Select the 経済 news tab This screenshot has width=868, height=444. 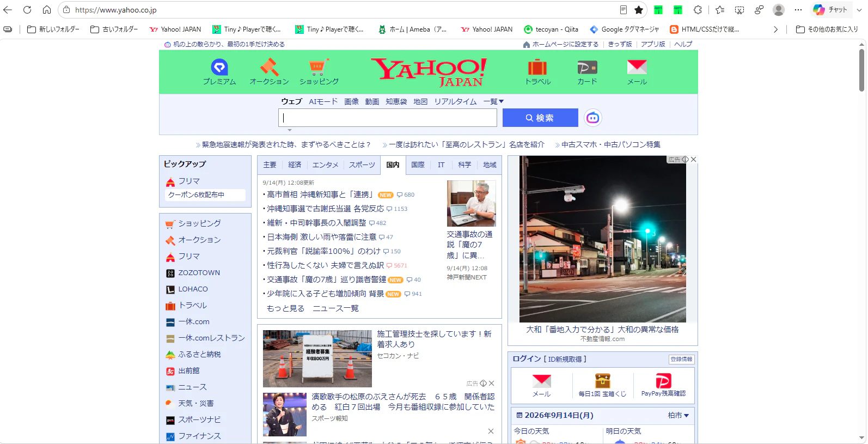[295, 165]
